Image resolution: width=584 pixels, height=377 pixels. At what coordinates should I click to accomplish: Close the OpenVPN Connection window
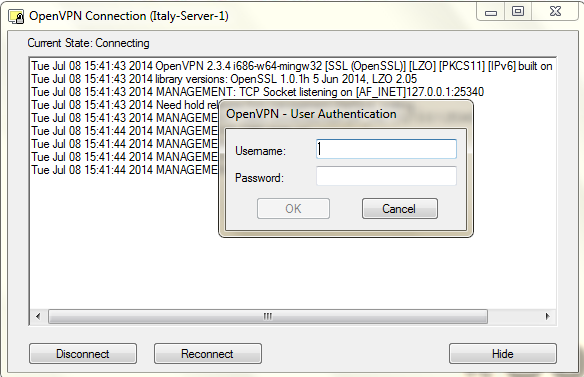coord(555,12)
